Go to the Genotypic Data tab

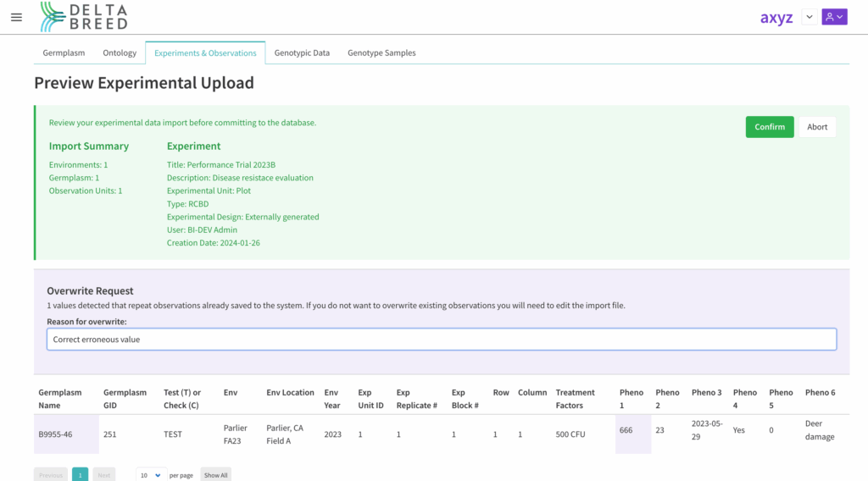pos(302,53)
